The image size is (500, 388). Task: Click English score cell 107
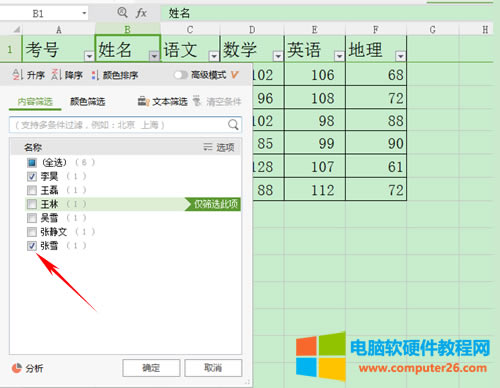[x=315, y=166]
